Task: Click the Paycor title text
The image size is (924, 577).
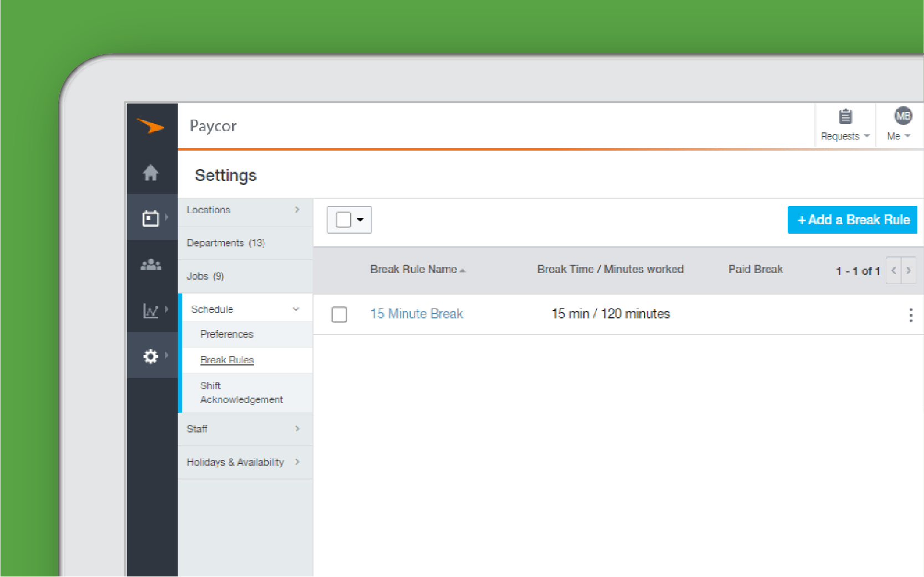Action: (213, 126)
